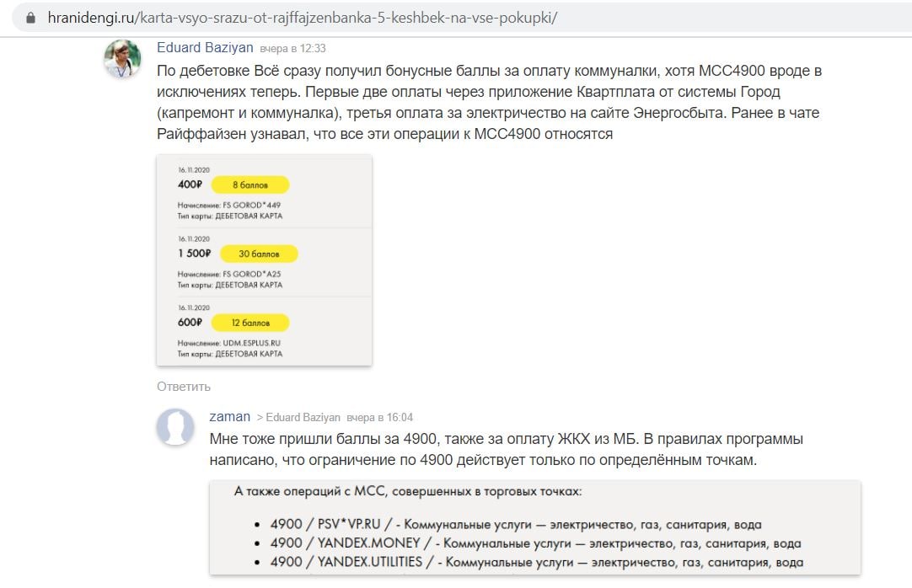The height and width of the screenshot is (588, 912).
Task: Click the 1 500₽ transaction amount
Action: click(194, 254)
